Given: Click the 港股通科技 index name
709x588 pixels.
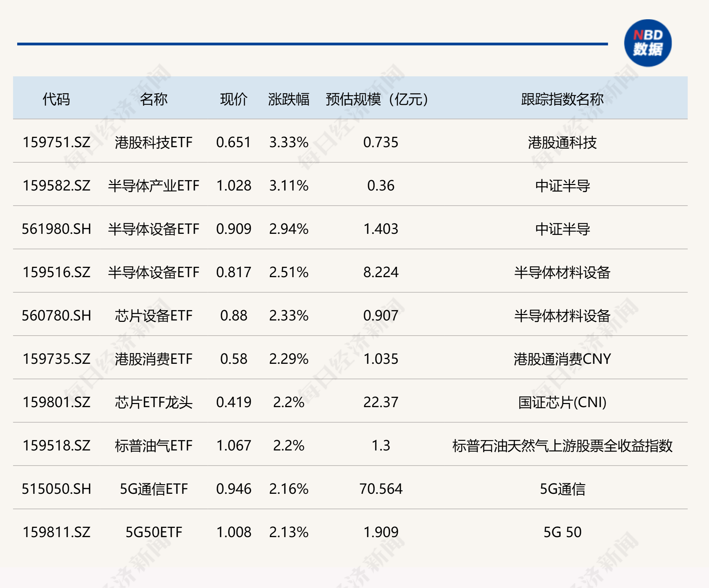Looking at the screenshot, I should [x=563, y=142].
